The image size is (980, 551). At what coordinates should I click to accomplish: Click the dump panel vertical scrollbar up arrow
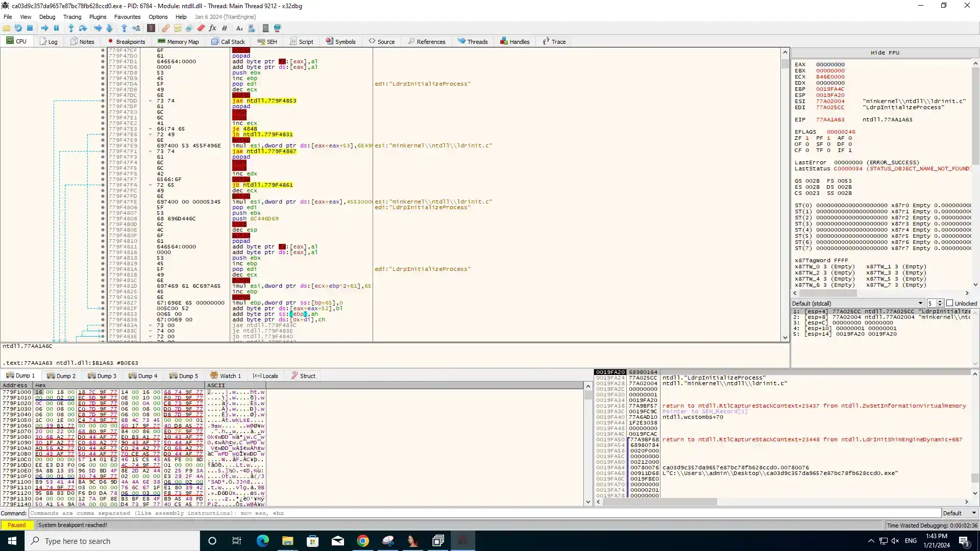tap(588, 386)
